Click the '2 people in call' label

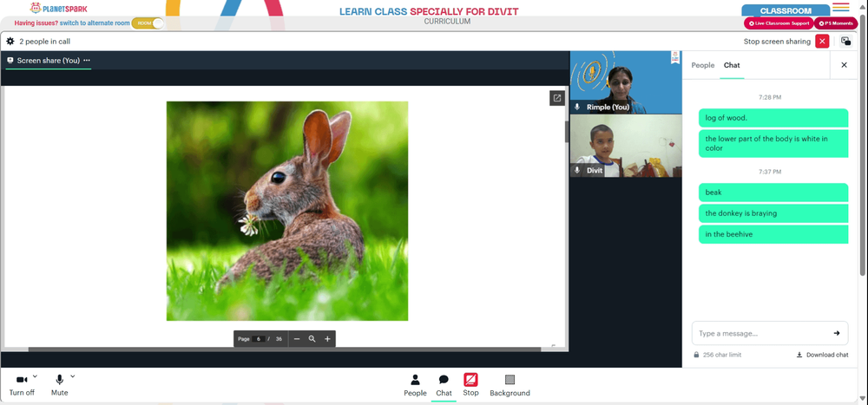(45, 42)
